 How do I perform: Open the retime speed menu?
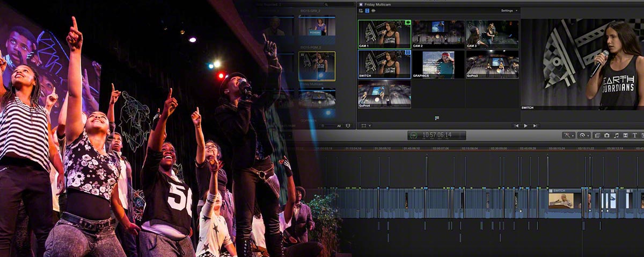tap(584, 135)
